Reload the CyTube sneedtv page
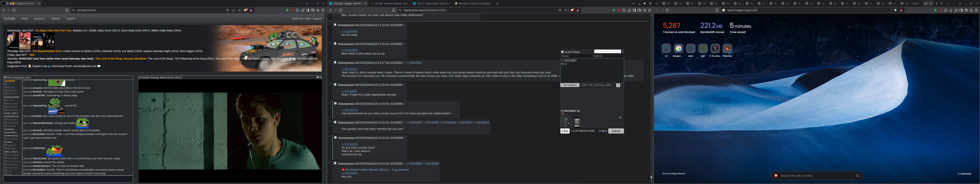Image resolution: width=980 pixels, height=184 pixels. (x=14, y=10)
